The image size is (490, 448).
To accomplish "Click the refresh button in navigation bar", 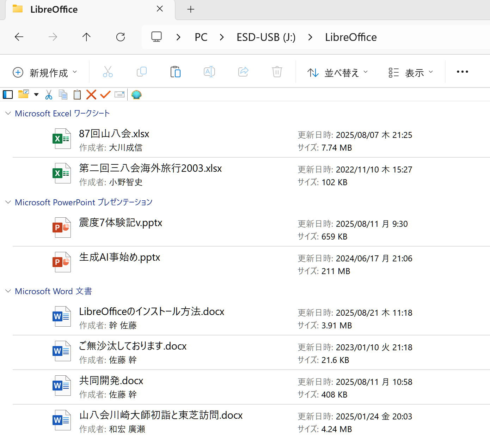I will pyautogui.click(x=121, y=37).
